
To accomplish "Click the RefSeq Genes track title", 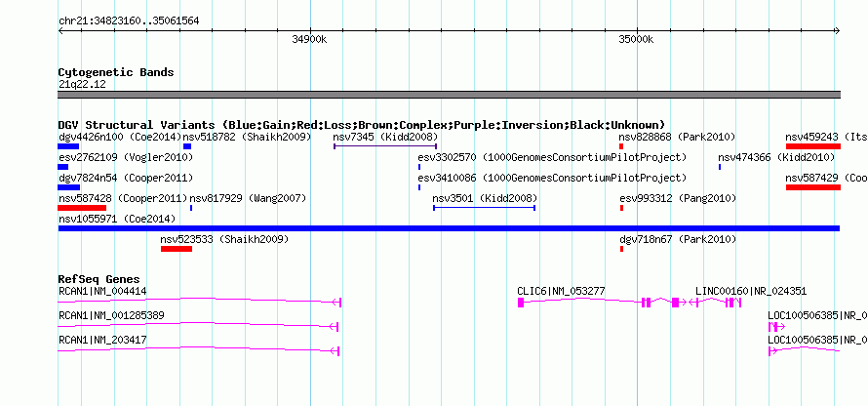I will [x=99, y=279].
